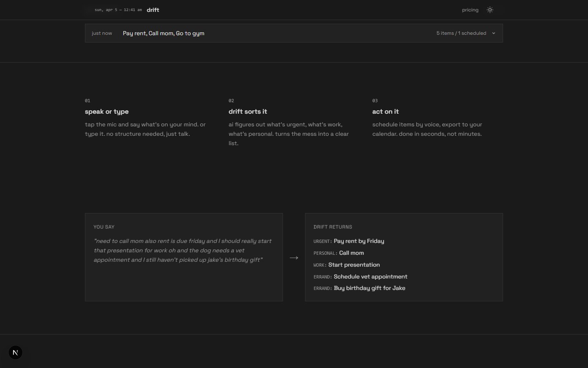Click the date and time in header
The height and width of the screenshot is (368, 588).
(x=118, y=10)
